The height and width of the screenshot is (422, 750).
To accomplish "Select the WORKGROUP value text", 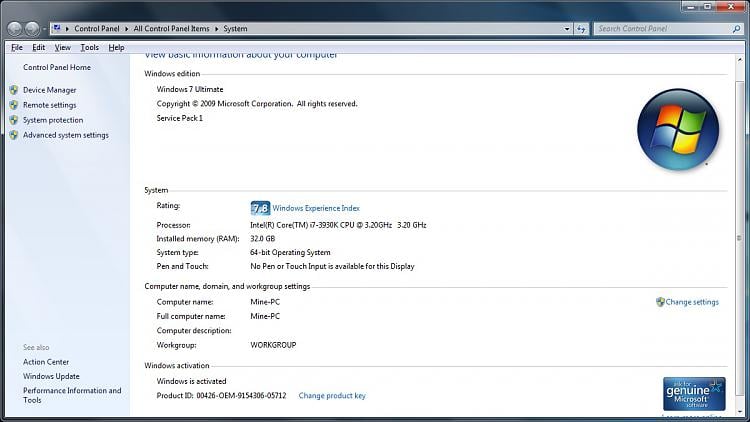I will click(273, 345).
